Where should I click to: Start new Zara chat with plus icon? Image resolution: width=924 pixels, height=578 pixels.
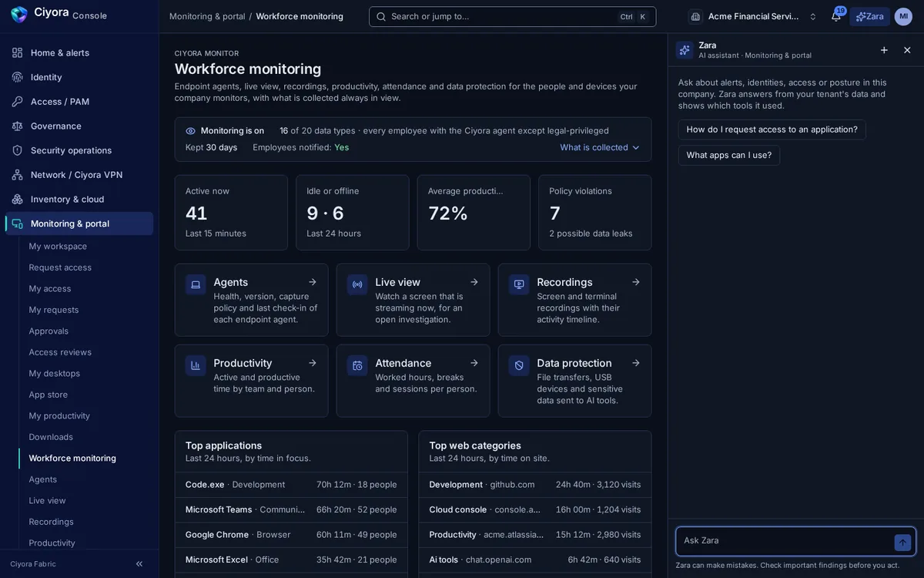pyautogui.click(x=884, y=50)
